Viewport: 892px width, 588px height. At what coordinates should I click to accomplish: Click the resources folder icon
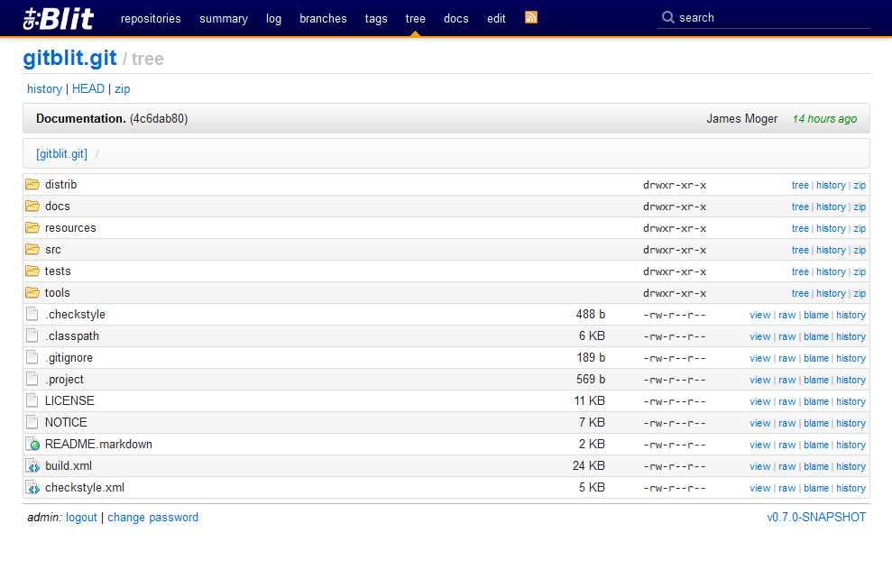tap(32, 227)
